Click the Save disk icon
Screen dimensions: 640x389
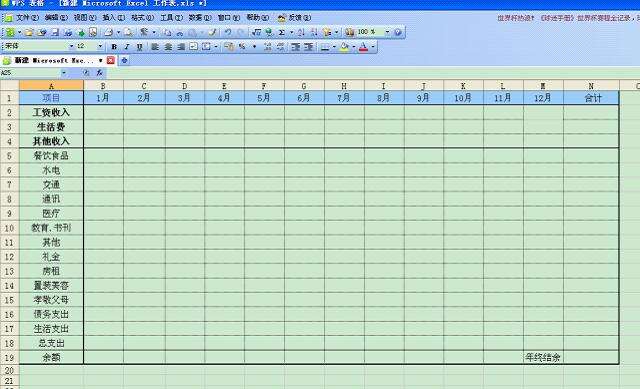(x=55, y=32)
